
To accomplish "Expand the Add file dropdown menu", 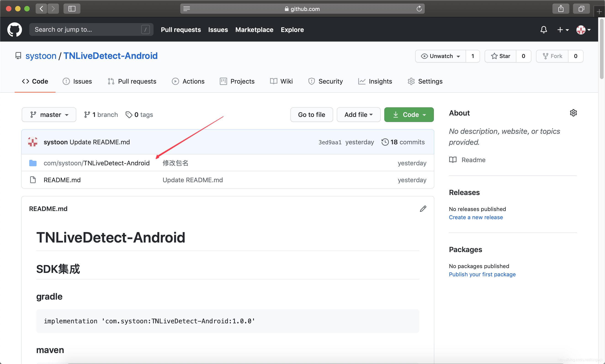I will [358, 114].
